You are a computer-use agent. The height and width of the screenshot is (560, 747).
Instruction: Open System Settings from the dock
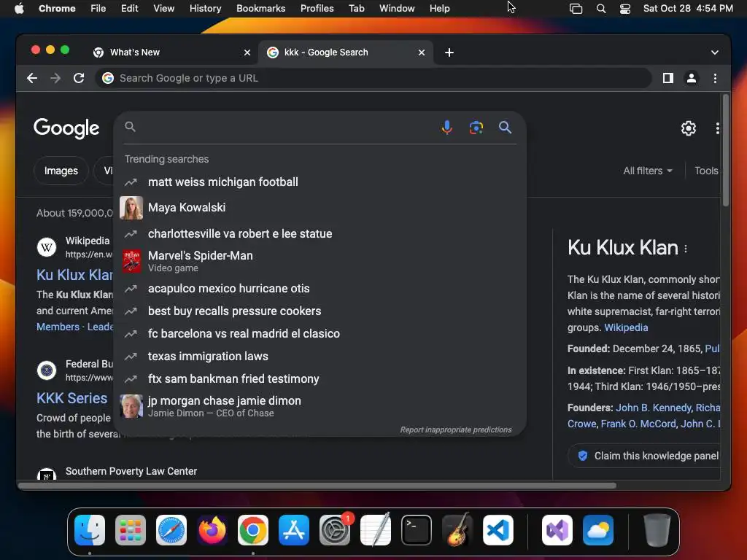click(335, 530)
